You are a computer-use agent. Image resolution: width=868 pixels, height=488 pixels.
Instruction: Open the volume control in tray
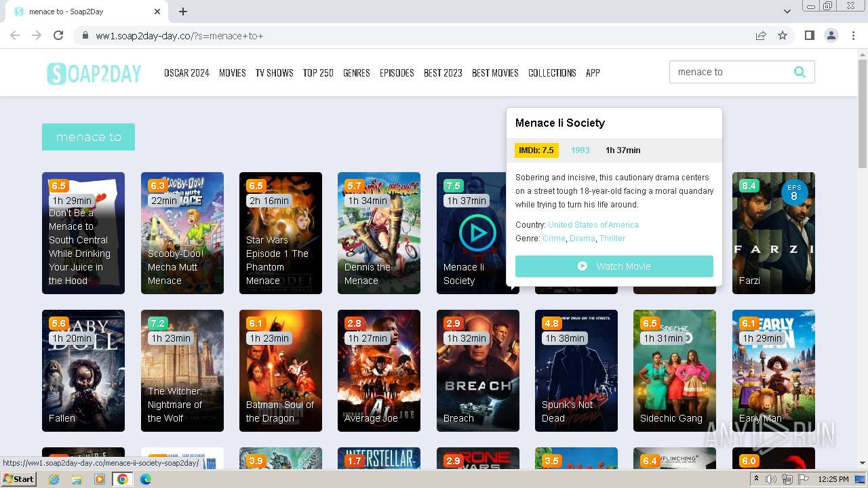tap(770, 479)
